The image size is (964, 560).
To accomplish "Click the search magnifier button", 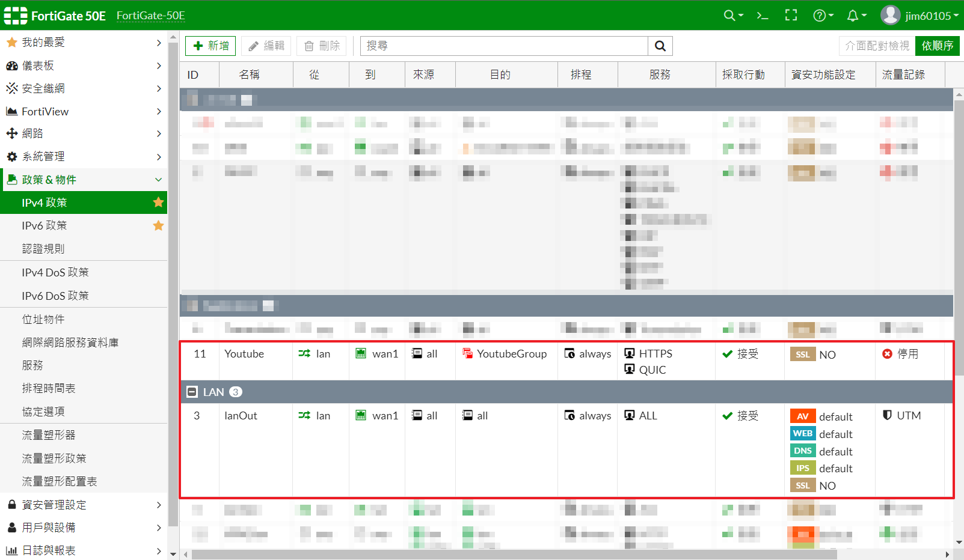I will pyautogui.click(x=660, y=46).
